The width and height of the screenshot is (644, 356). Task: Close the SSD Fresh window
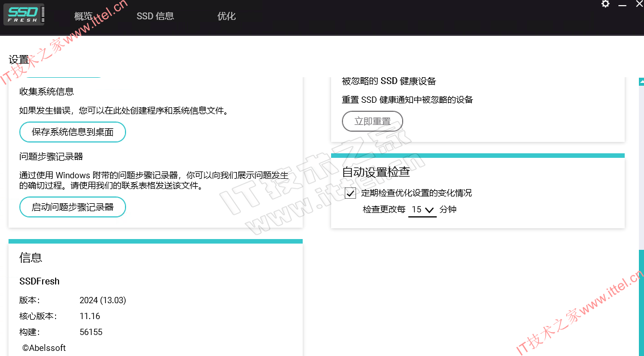tap(639, 4)
